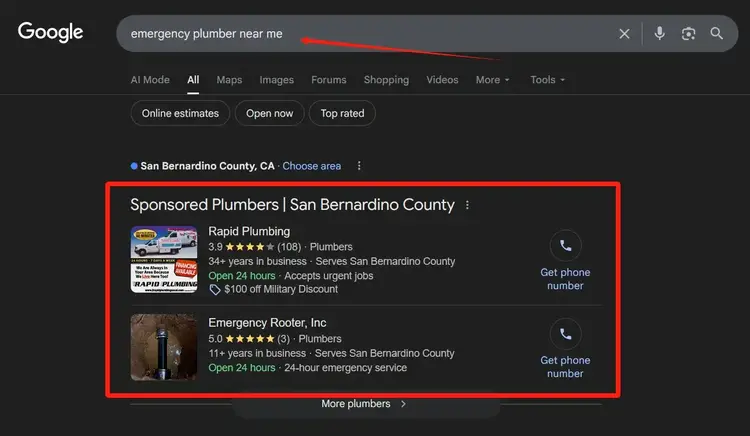Viewport: 750px width, 436px height.
Task: Open Rapid Plumbing thumbnail image
Action: tap(164, 259)
